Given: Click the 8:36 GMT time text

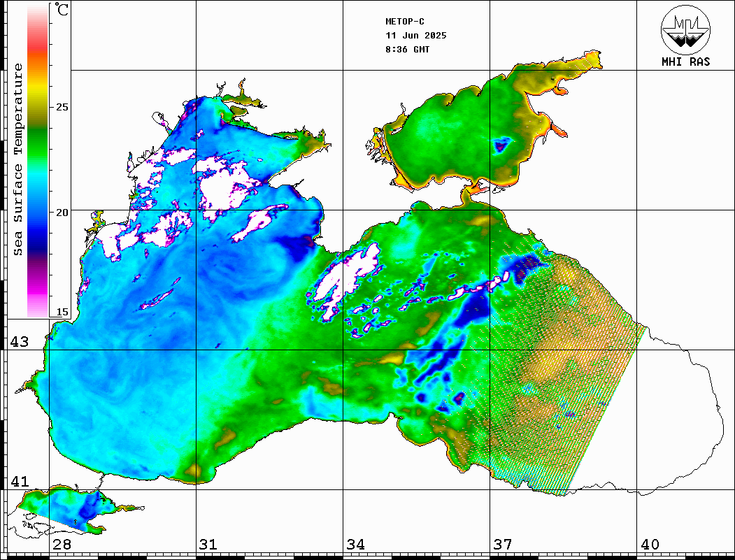Looking at the screenshot, I should click(408, 50).
